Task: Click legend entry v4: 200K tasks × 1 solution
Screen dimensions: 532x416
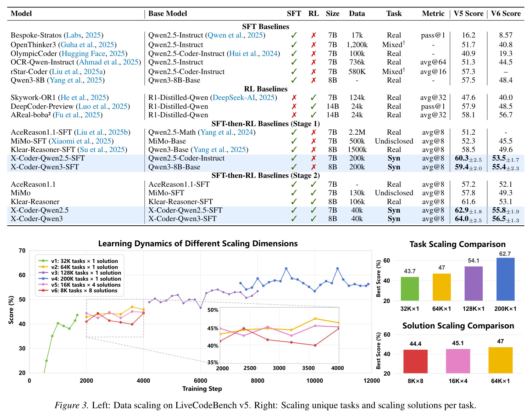Action: (80, 279)
